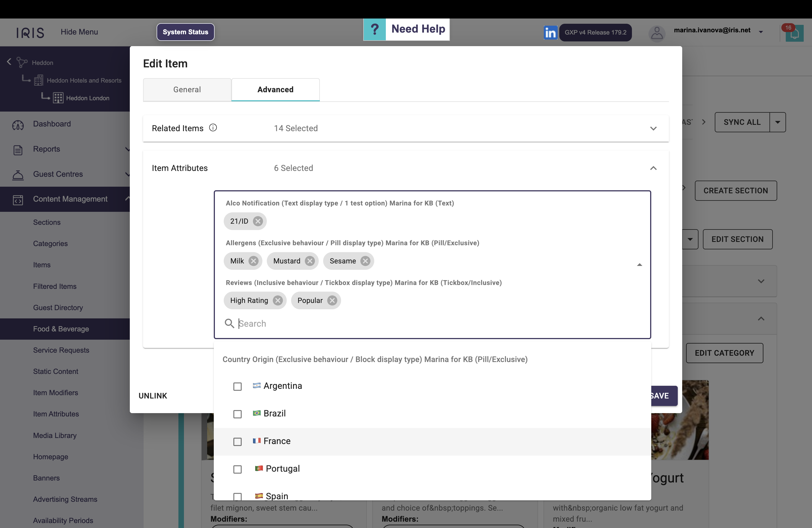Remove the Sesame allergen chip
The height and width of the screenshot is (528, 812).
[365, 261]
